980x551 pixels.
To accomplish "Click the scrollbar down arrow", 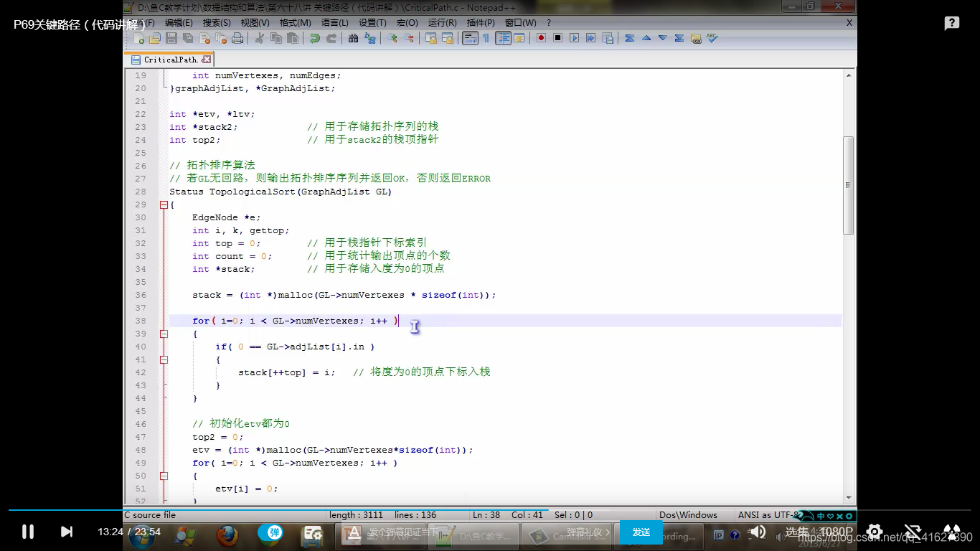I will point(849,497).
